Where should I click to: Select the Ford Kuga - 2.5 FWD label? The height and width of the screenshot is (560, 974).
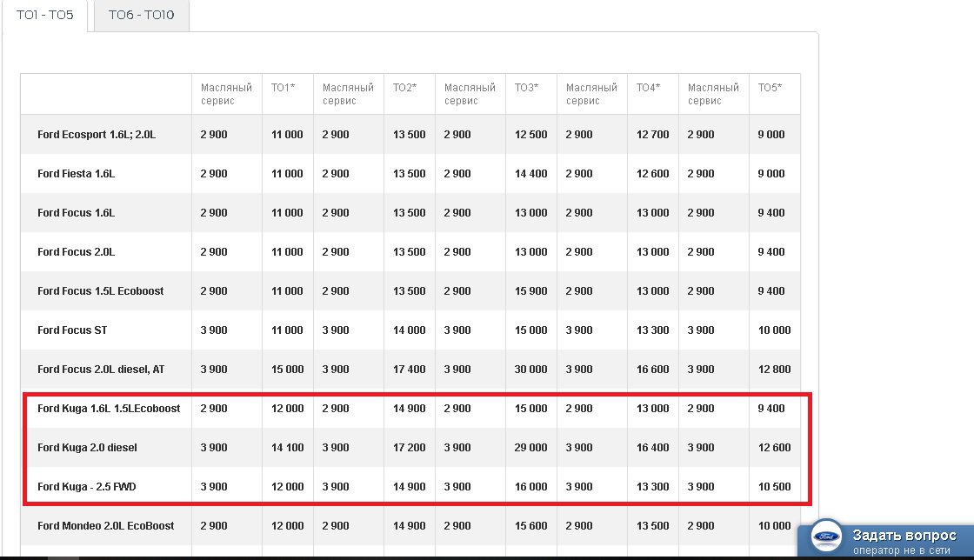[86, 486]
